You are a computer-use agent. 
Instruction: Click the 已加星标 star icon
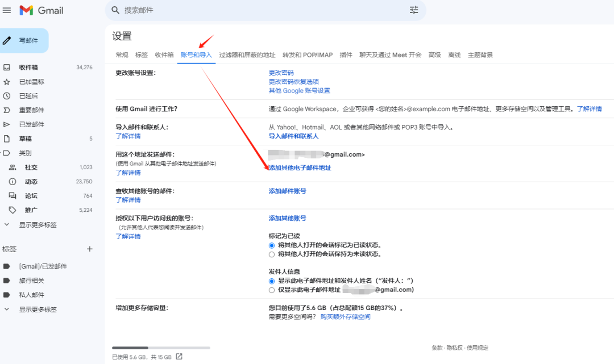coord(7,82)
